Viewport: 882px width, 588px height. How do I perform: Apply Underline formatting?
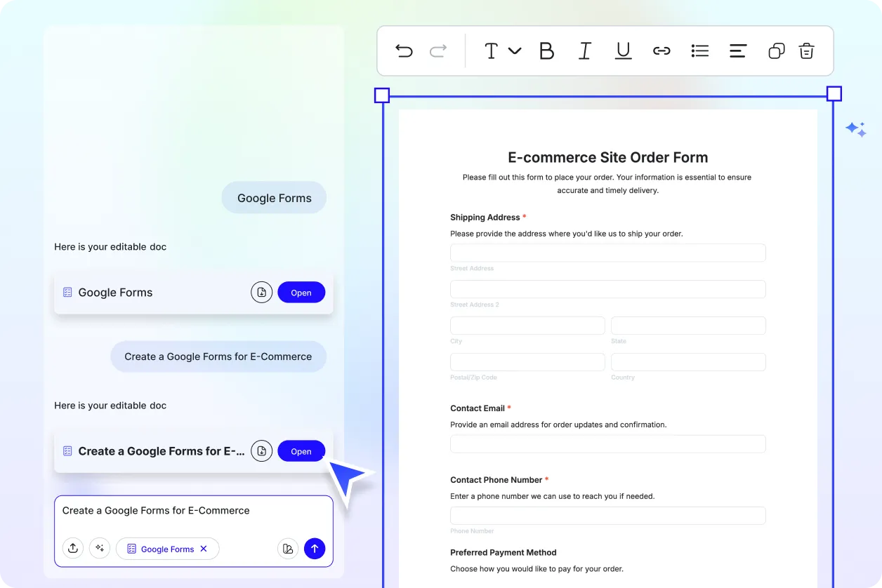623,51
